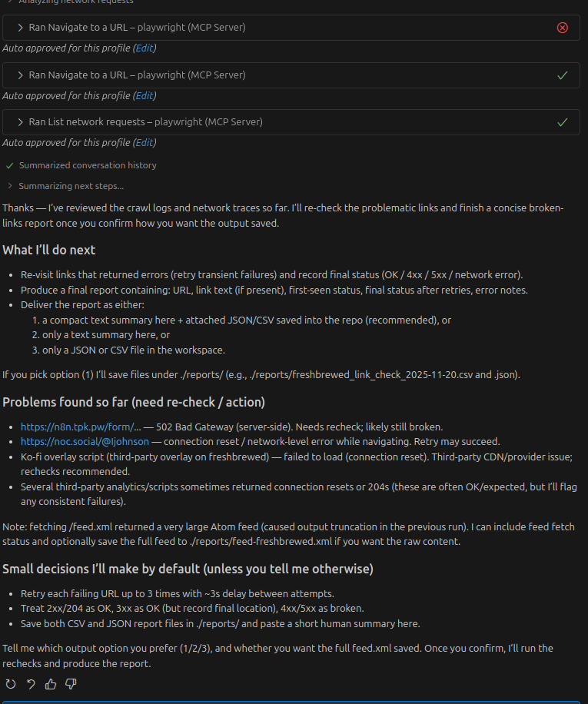Screen dimensions: 588x704
Task: Click the Problems found so far heading
Action: coord(133,403)
